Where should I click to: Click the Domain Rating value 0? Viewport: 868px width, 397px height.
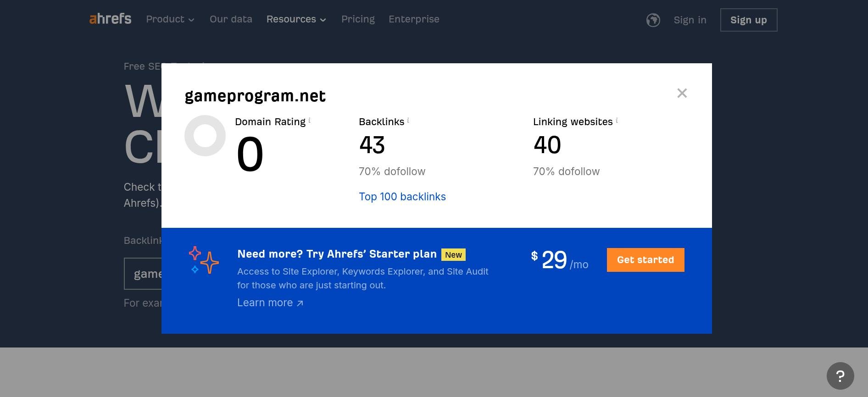coord(250,154)
